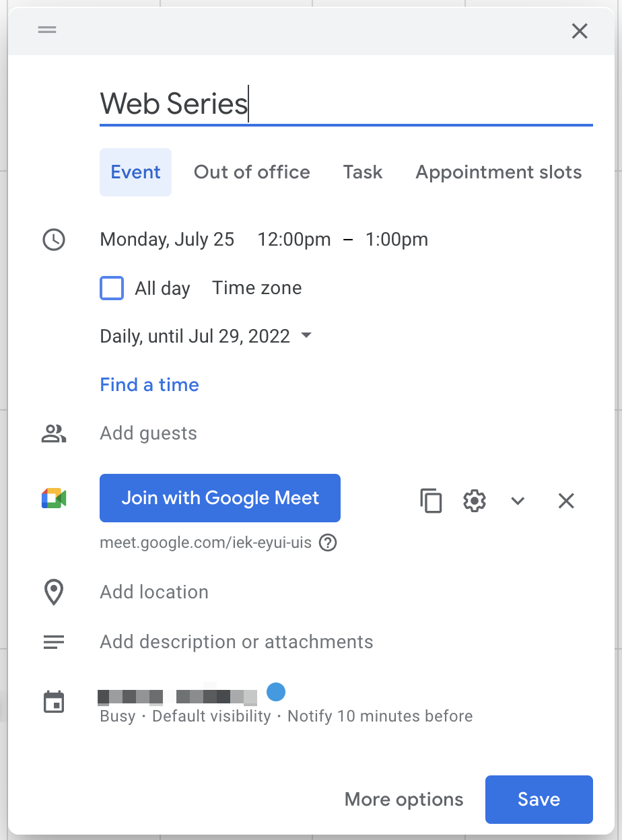Grab the drag handle icon at top
Image resolution: width=622 pixels, height=840 pixels.
pos(47,30)
